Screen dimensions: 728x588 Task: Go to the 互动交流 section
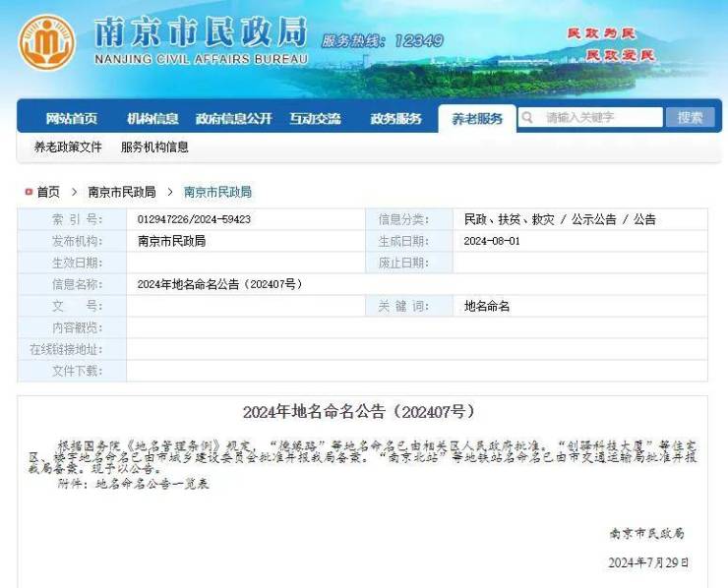point(315,119)
